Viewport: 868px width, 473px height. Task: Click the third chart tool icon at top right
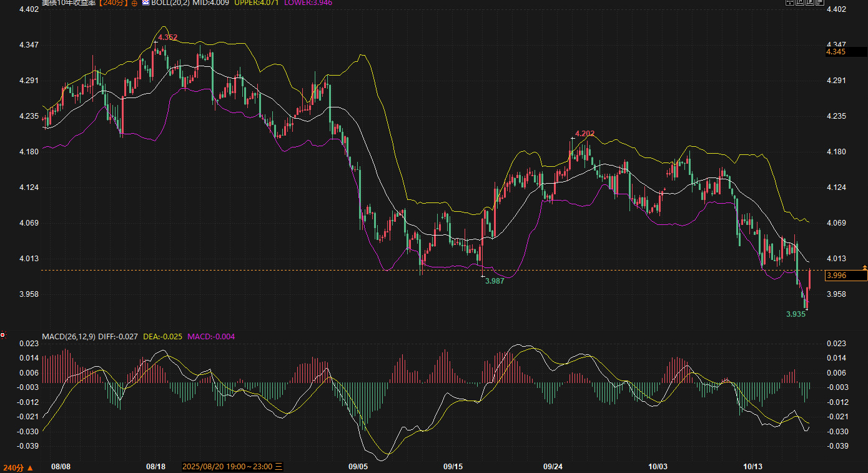click(810, 2)
